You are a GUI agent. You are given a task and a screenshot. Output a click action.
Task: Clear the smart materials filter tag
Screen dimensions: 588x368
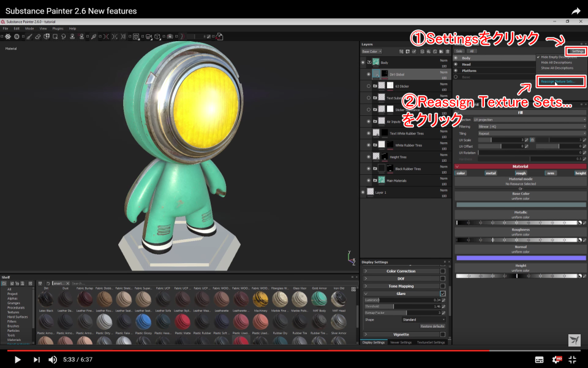(67, 283)
